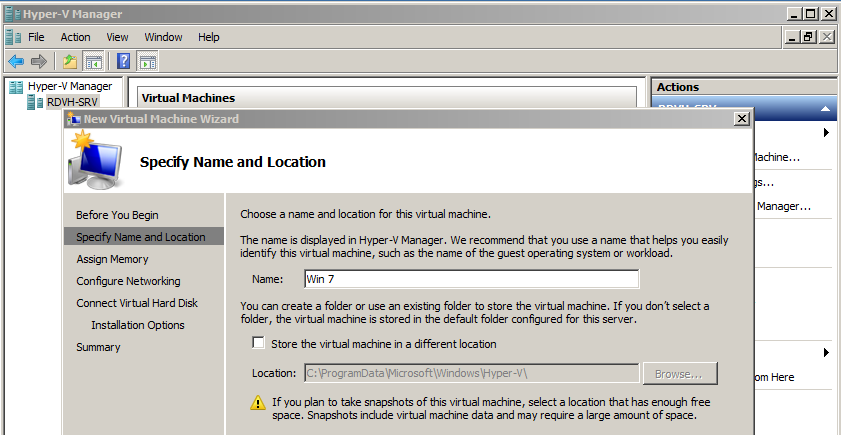Click the grey Forward arrow toolbar icon
The width and height of the screenshot is (841, 435).
39,61
